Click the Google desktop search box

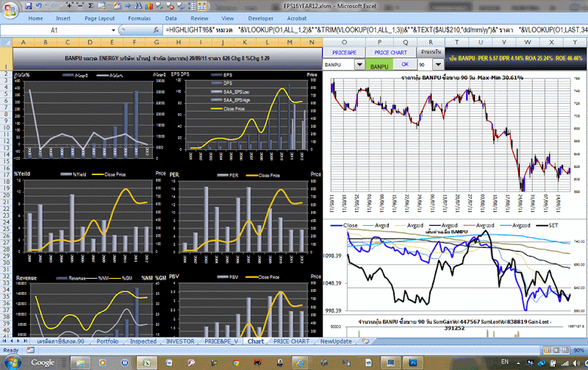point(43,363)
